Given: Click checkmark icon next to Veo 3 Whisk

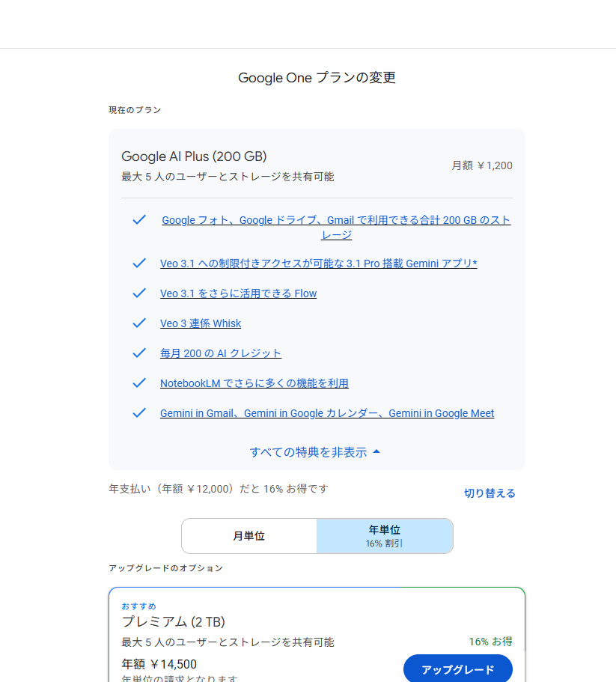Looking at the screenshot, I should click(x=138, y=323).
